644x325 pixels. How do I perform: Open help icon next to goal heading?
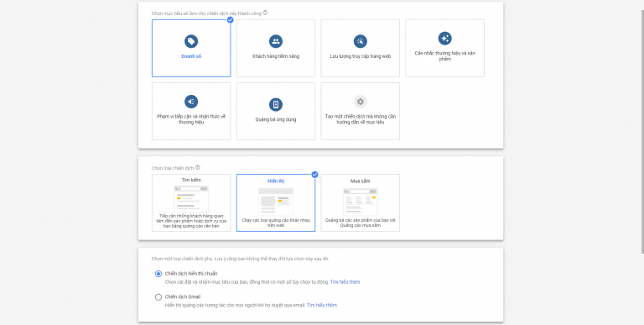(265, 13)
